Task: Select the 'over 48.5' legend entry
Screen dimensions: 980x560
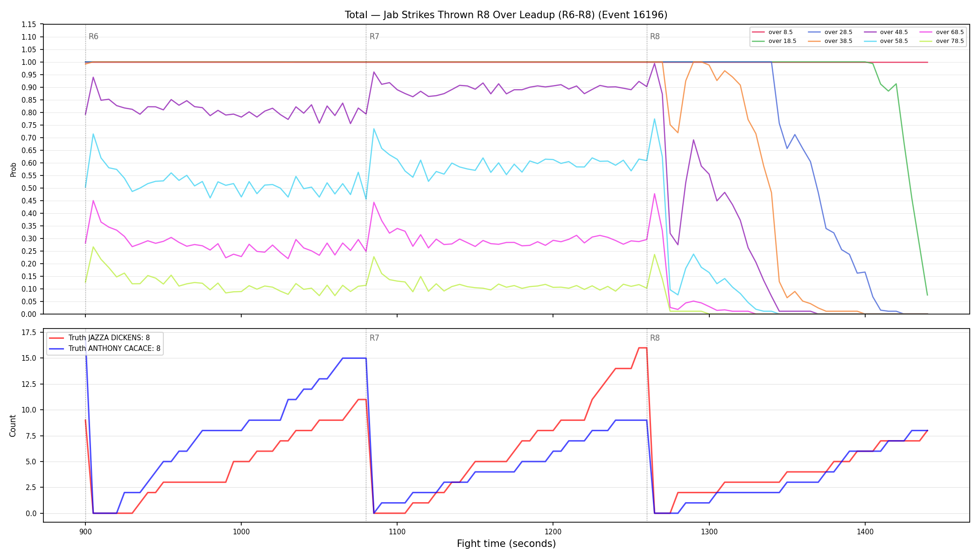Action: 886,32
